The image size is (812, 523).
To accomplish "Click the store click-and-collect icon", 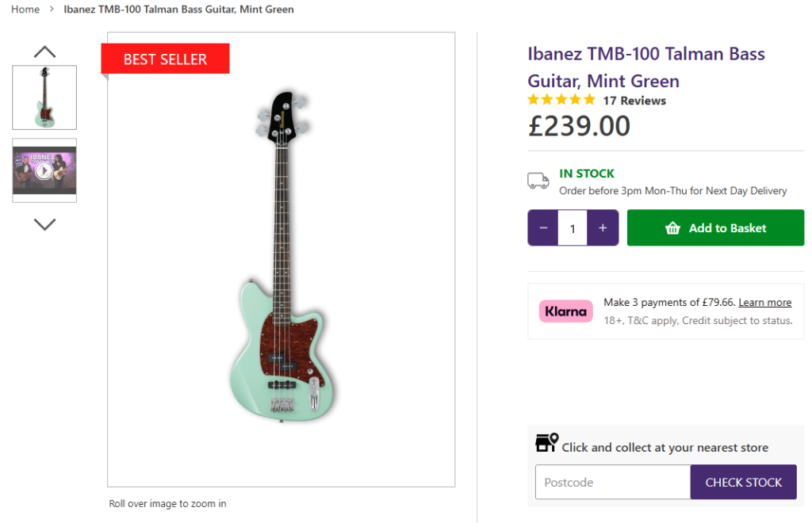I will [x=546, y=442].
